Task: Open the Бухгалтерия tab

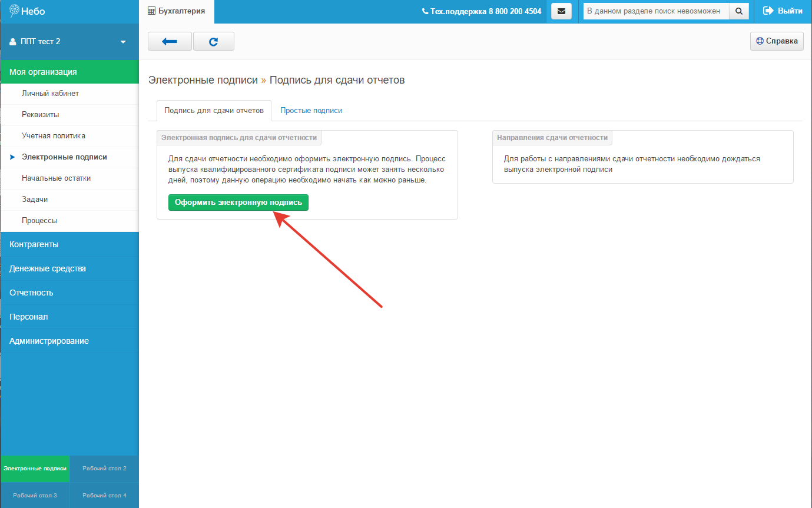Action: click(x=177, y=11)
